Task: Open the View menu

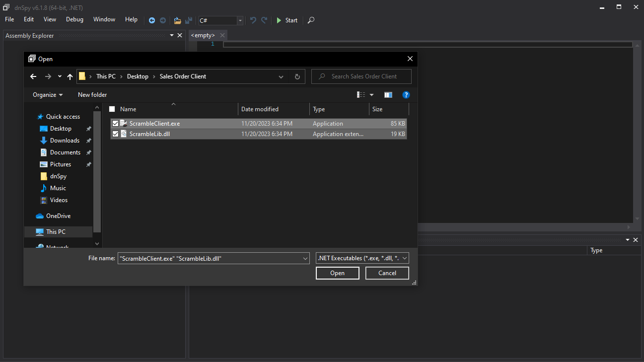Action: (x=50, y=19)
